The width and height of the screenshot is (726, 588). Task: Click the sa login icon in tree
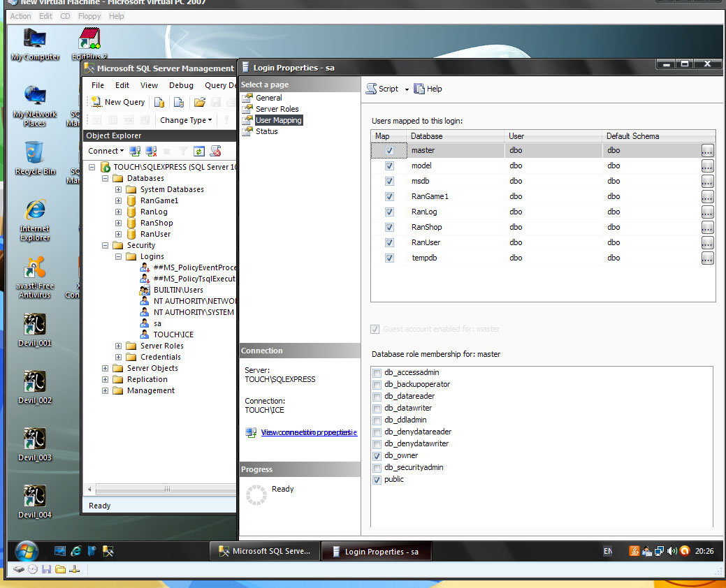click(x=145, y=323)
